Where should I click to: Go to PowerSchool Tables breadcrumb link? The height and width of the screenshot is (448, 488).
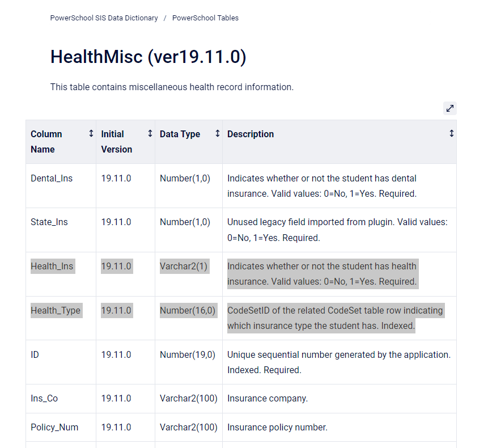[x=205, y=18]
